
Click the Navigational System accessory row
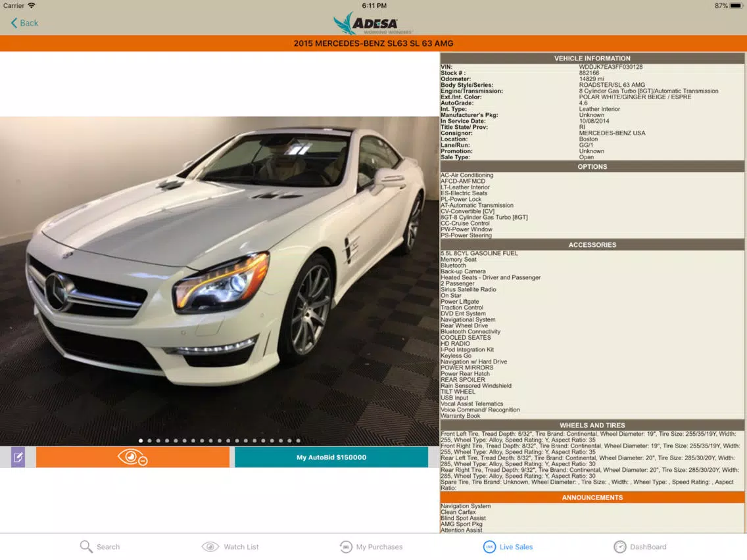tap(468, 319)
